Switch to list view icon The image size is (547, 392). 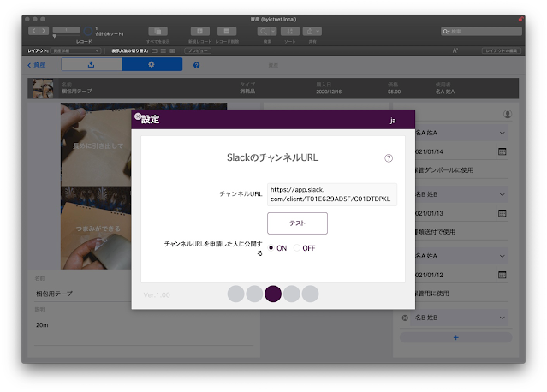[164, 50]
